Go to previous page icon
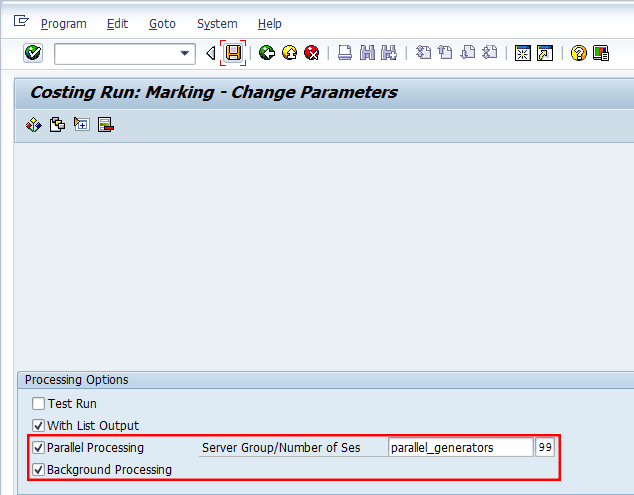 point(446,53)
